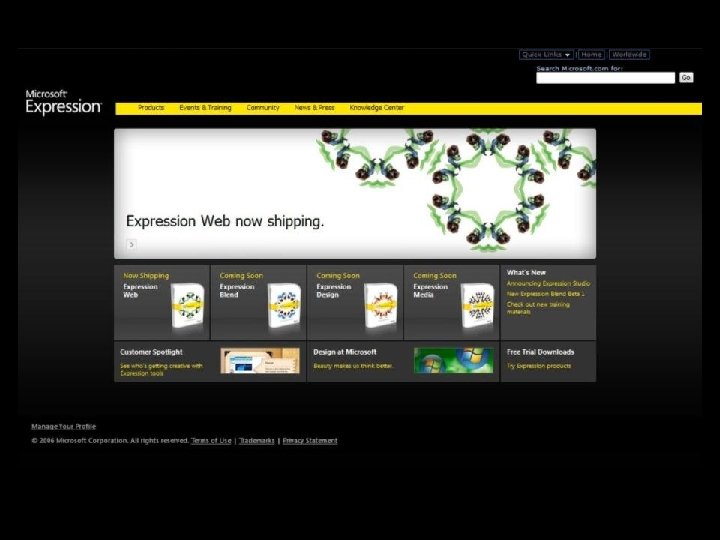The height and width of the screenshot is (540, 720).
Task: Select the Expression Design product box icon
Action: [381, 306]
